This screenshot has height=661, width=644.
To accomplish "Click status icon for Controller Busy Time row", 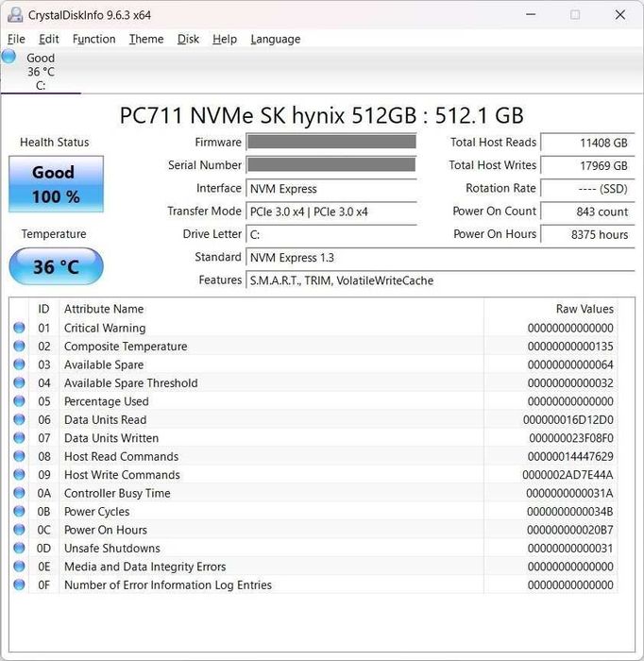I will click(19, 493).
